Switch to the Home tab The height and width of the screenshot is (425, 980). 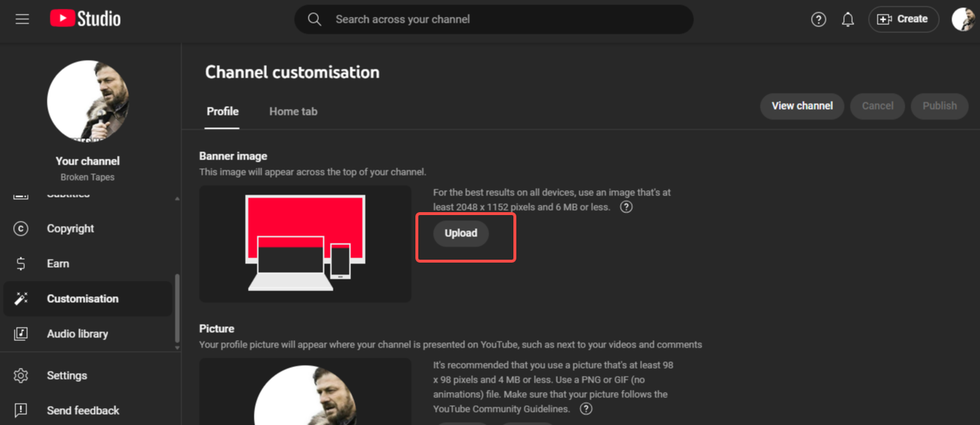click(x=293, y=111)
